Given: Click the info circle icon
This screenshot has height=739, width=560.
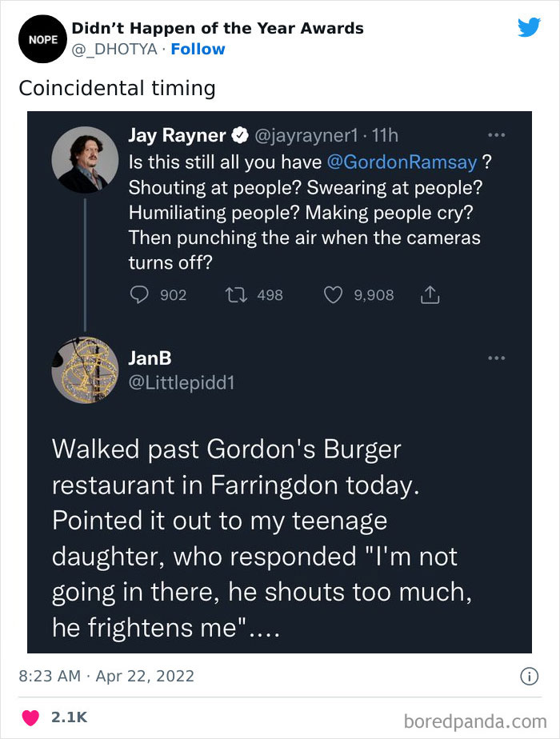Looking at the screenshot, I should (528, 677).
